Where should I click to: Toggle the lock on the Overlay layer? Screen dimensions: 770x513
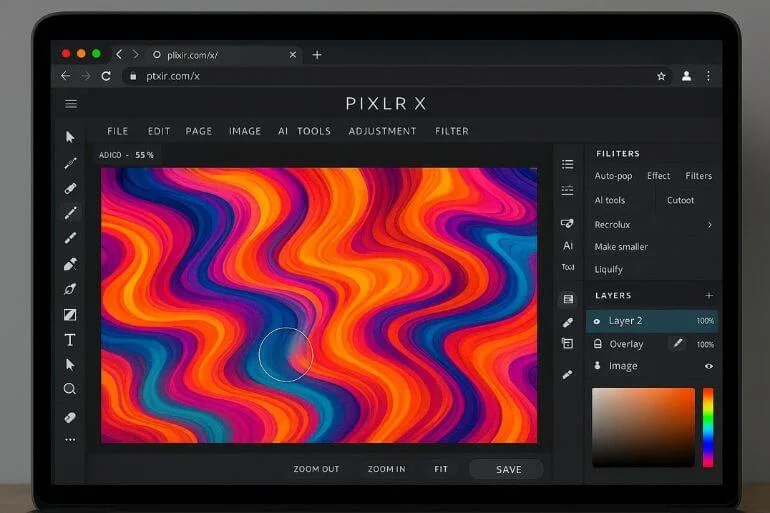point(598,344)
